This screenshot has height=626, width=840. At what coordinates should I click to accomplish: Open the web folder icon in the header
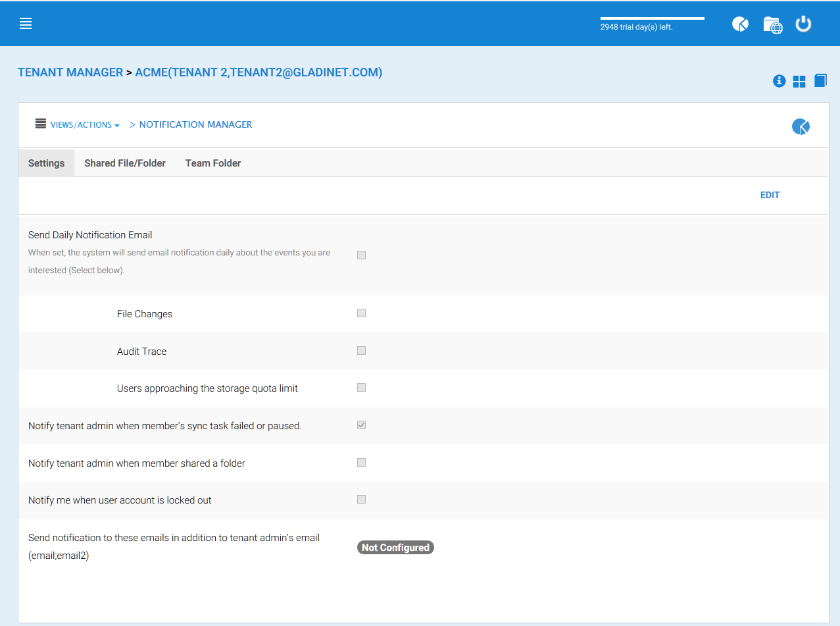tap(772, 25)
